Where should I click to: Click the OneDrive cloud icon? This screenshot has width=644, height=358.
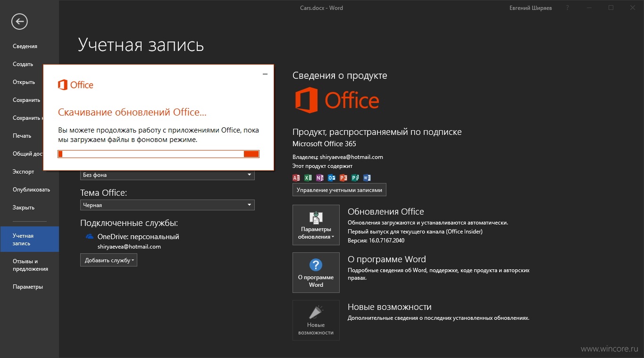pyautogui.click(x=90, y=237)
